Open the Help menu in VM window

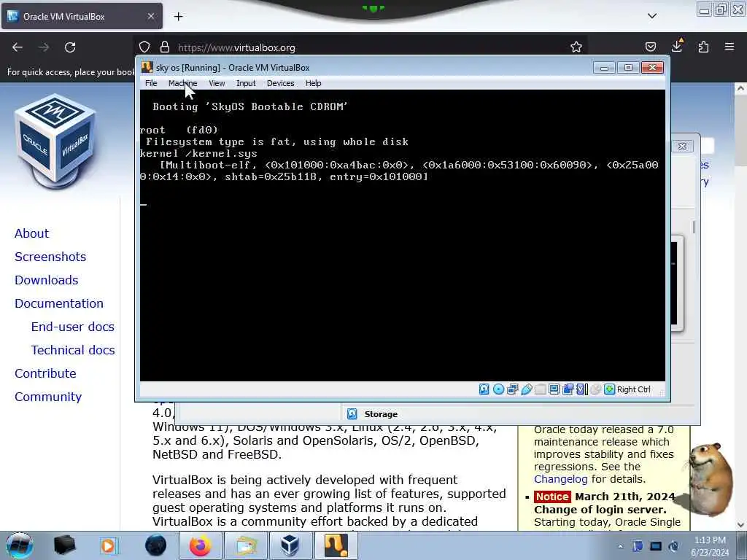(314, 83)
